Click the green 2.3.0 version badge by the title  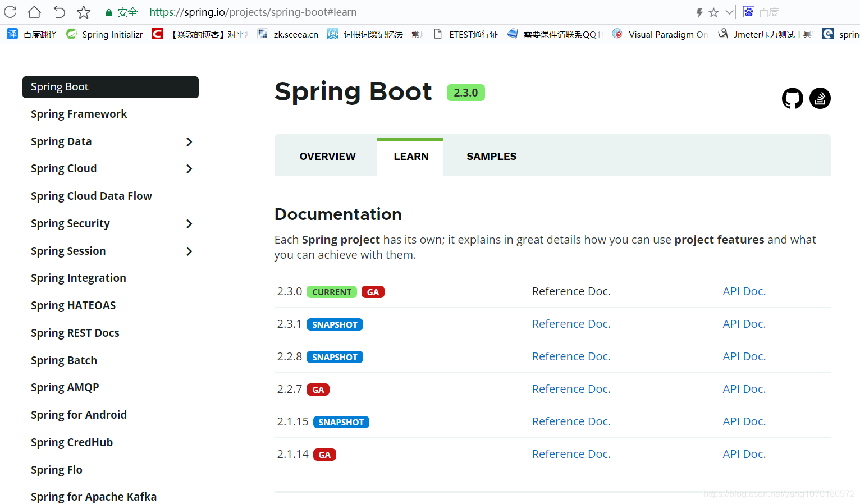pos(466,93)
